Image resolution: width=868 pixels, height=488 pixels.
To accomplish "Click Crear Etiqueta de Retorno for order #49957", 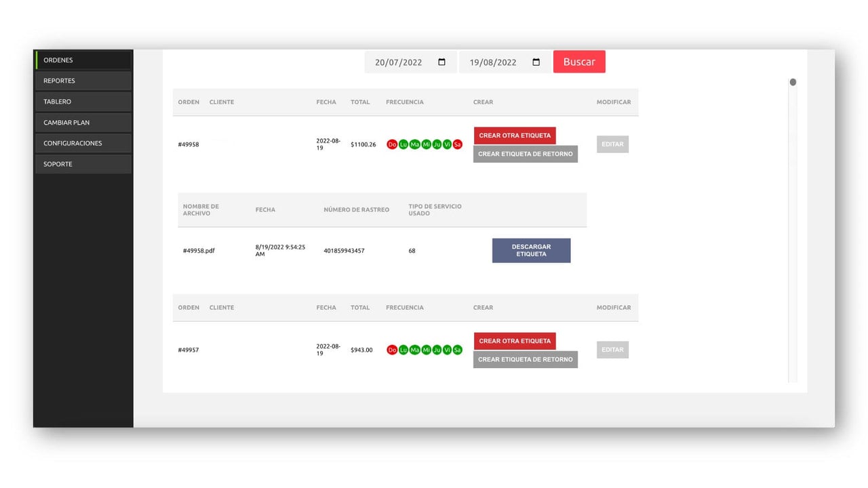I will (x=526, y=359).
